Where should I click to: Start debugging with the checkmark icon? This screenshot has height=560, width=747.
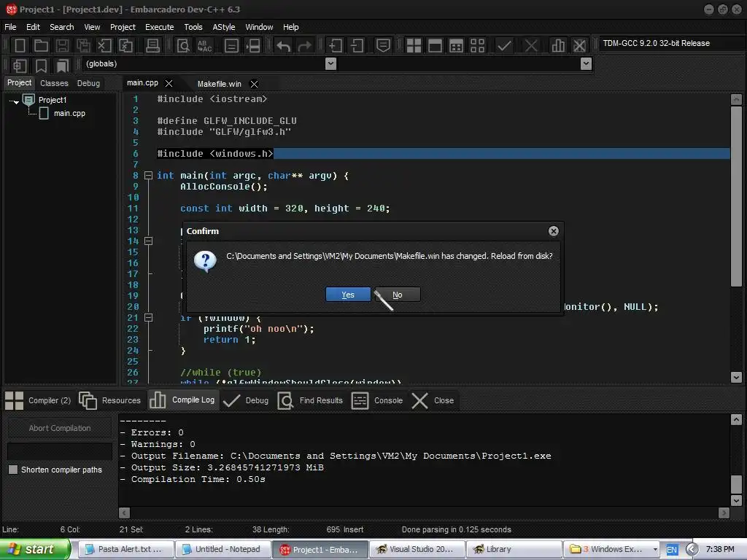tap(504, 46)
